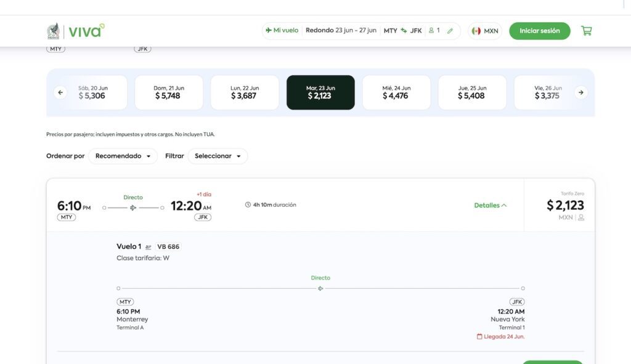
Task: Select Mar, 23 Jun fare $2,123
Action: pos(320,92)
